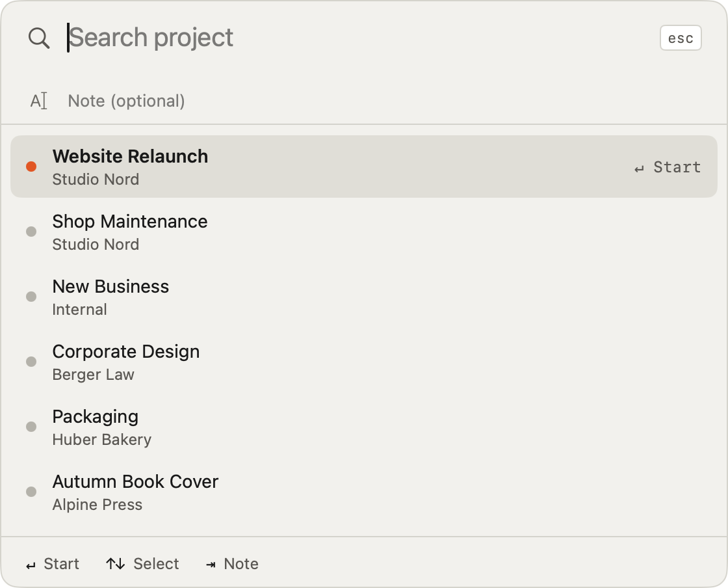
Task: Click the gray dot beside Packaging
Action: pos(31,427)
